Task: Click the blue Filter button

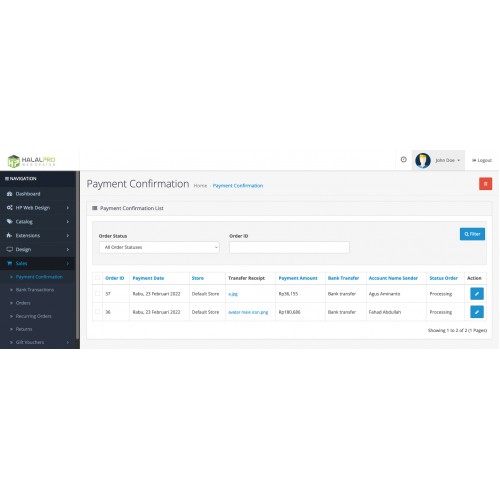Action: tap(472, 234)
